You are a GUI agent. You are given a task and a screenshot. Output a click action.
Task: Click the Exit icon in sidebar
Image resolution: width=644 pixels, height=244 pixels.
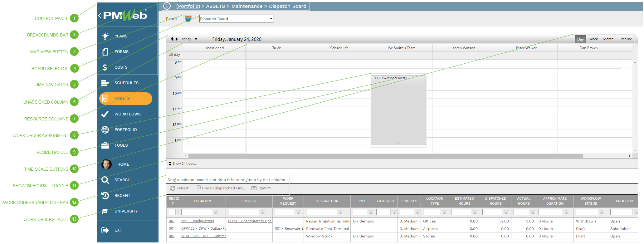[105, 230]
